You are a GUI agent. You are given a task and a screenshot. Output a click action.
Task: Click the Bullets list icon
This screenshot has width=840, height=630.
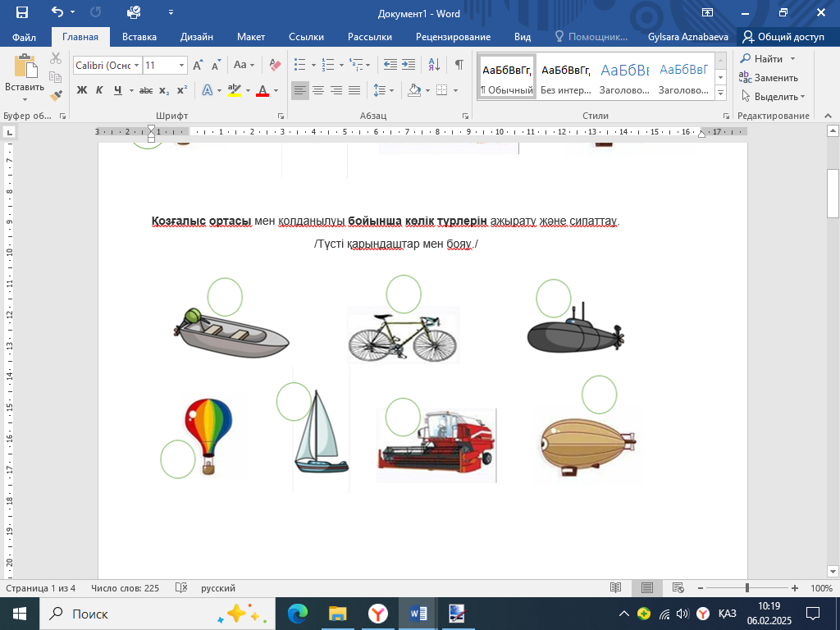click(299, 65)
